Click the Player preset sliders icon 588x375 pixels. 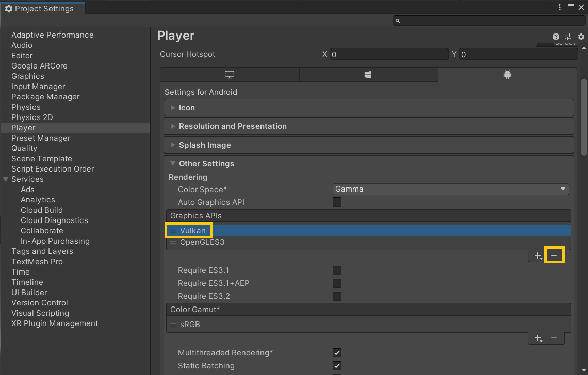click(x=568, y=37)
